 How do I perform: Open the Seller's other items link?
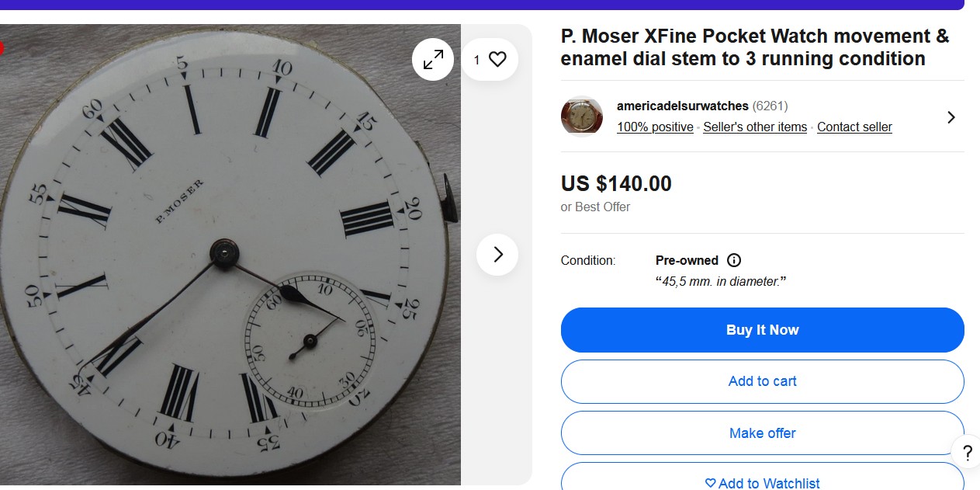coord(755,127)
